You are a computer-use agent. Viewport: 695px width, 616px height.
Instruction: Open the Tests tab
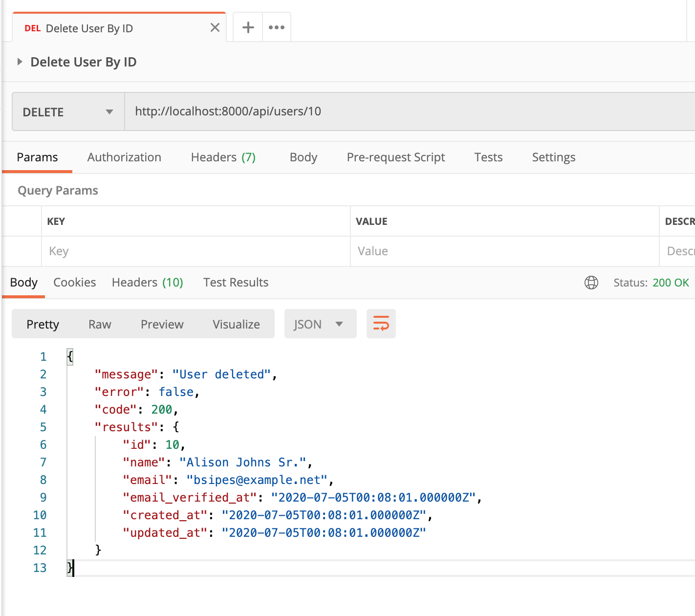pos(488,157)
